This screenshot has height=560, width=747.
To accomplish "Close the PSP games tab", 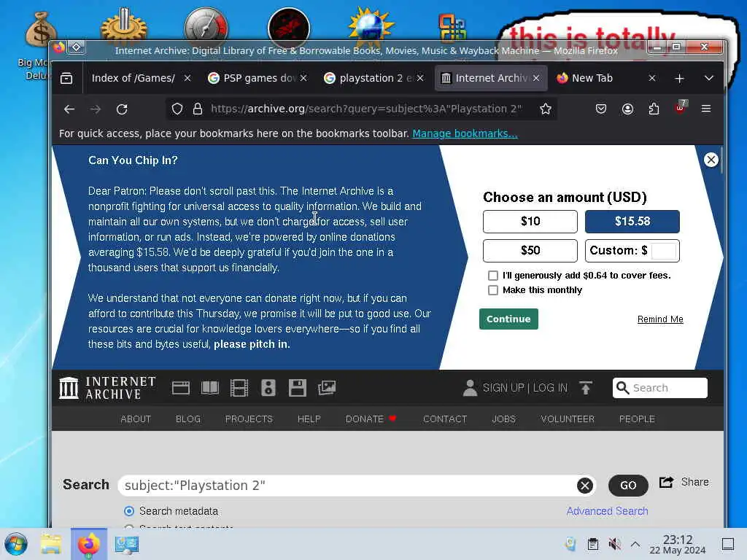I will coord(303,78).
